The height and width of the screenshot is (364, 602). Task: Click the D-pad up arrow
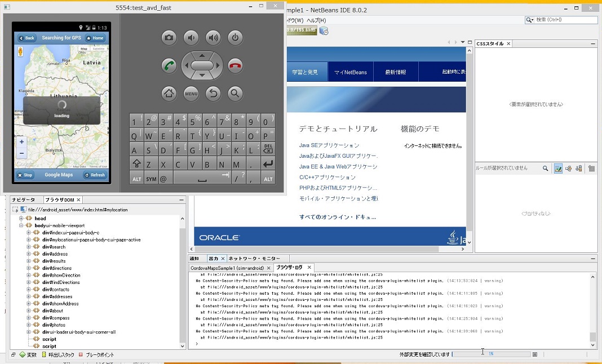(x=202, y=55)
